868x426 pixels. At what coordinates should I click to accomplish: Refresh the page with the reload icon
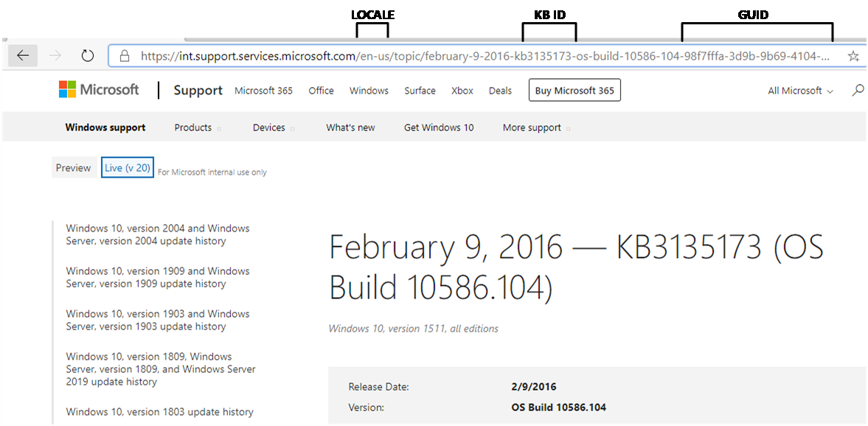coord(87,55)
